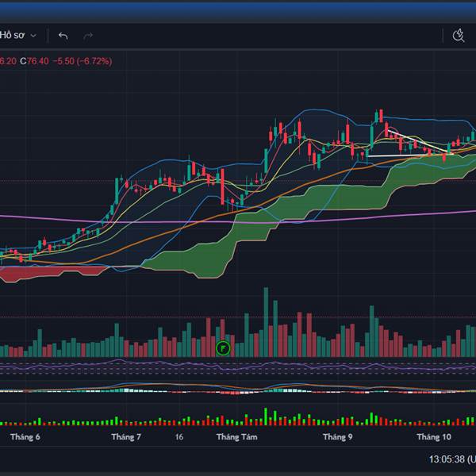Click the Tháng 9 time axis label

[338, 437]
